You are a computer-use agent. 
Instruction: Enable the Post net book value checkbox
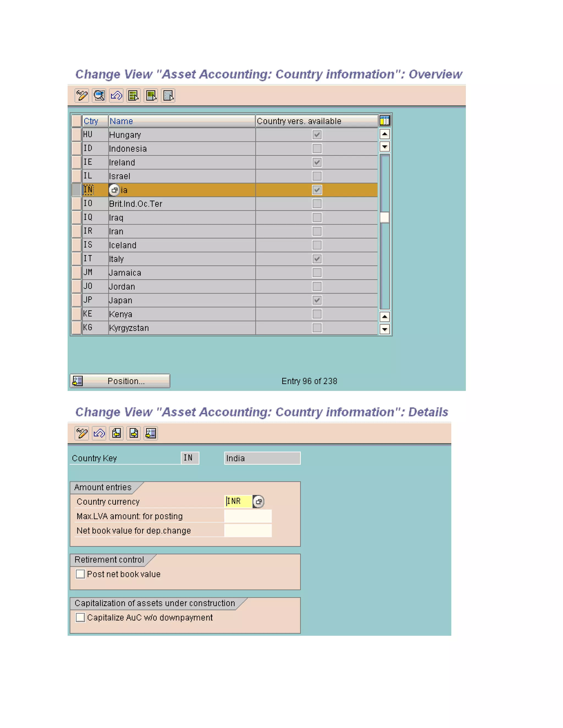[x=80, y=574]
